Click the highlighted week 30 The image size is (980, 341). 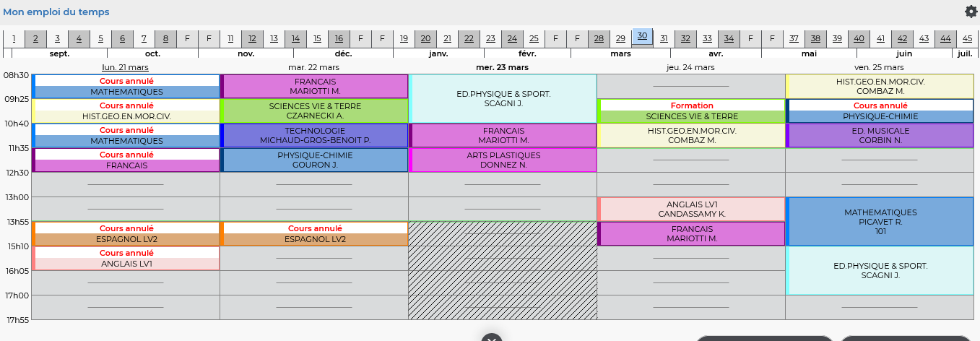(642, 37)
